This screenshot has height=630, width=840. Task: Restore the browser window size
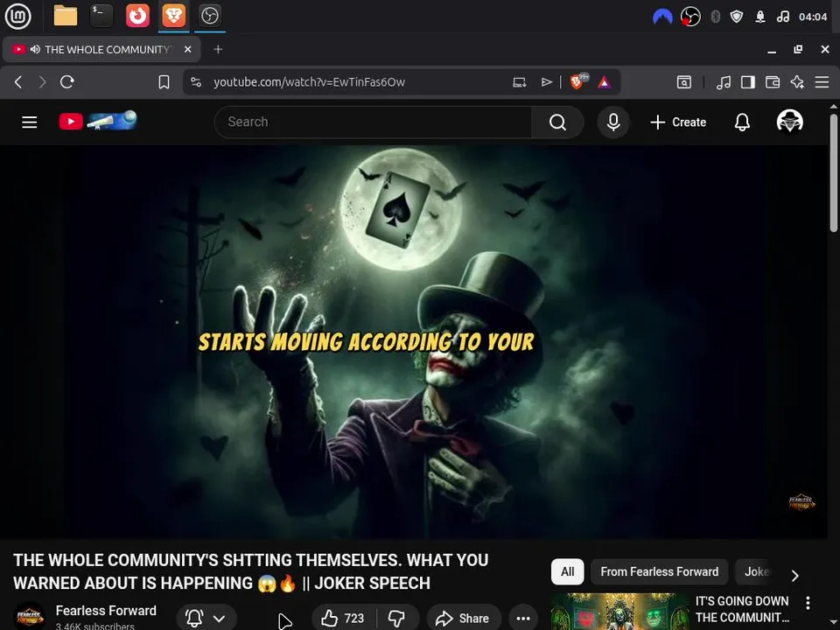[x=798, y=49]
